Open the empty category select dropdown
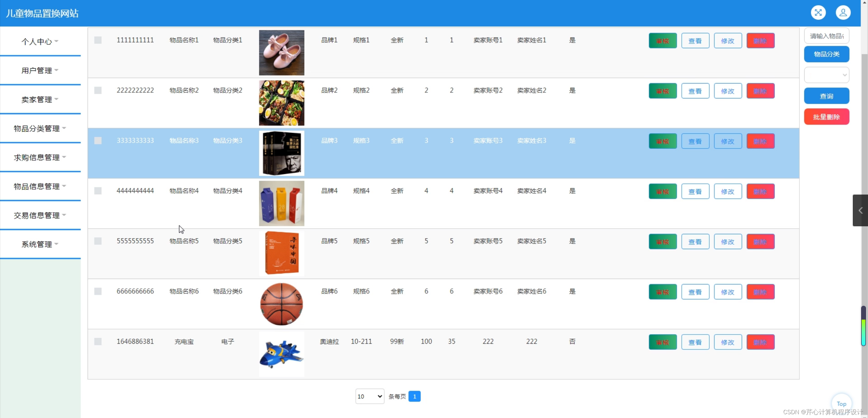The width and height of the screenshot is (868, 418). [826, 75]
